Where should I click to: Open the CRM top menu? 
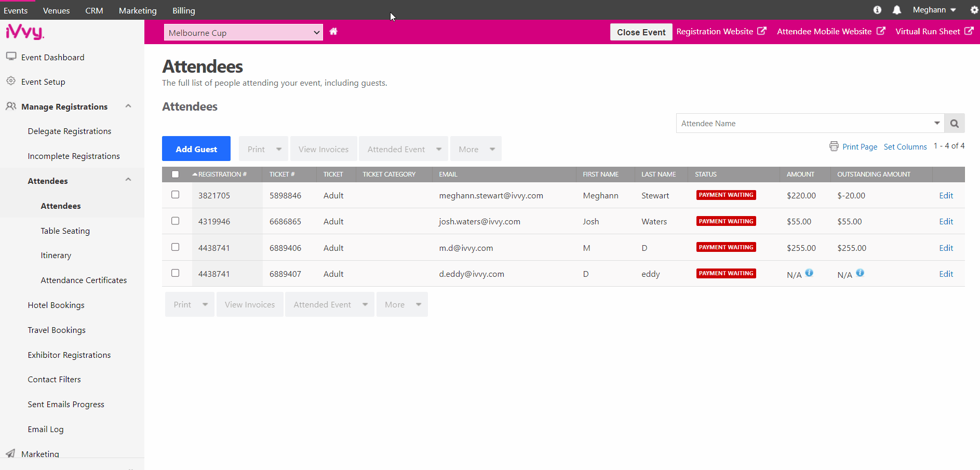[94, 10]
